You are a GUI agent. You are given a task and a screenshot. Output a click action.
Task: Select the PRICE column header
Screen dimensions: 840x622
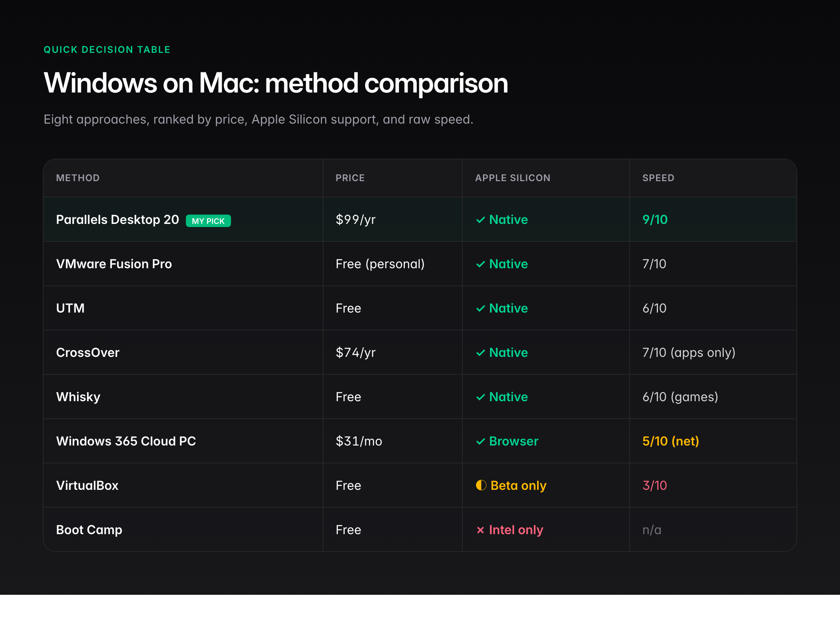pyautogui.click(x=350, y=178)
